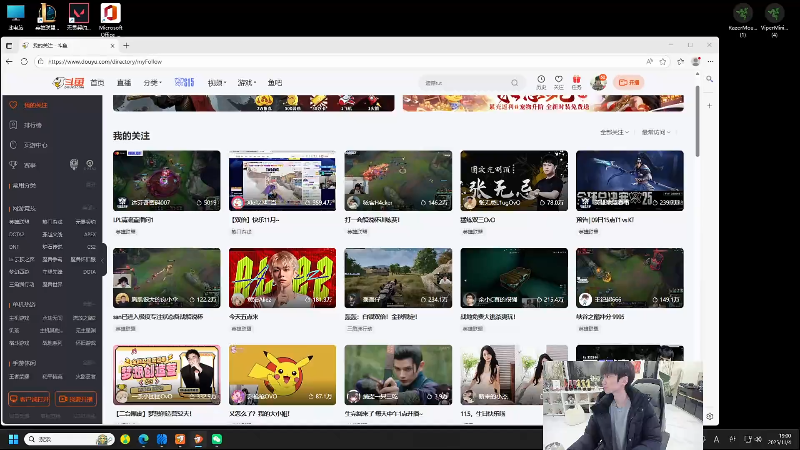Click the browser profile avatar icon

coord(695,62)
